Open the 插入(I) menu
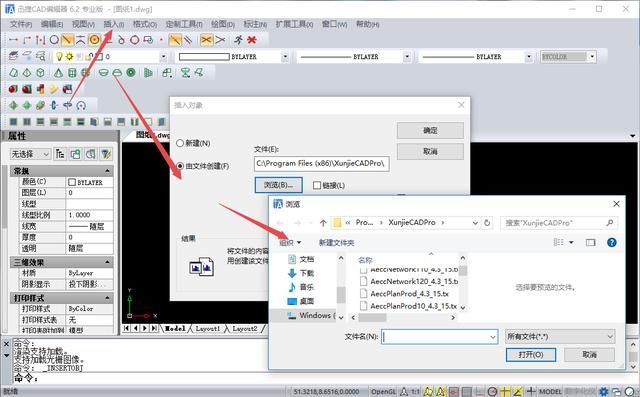The width and height of the screenshot is (640, 397). [x=113, y=24]
